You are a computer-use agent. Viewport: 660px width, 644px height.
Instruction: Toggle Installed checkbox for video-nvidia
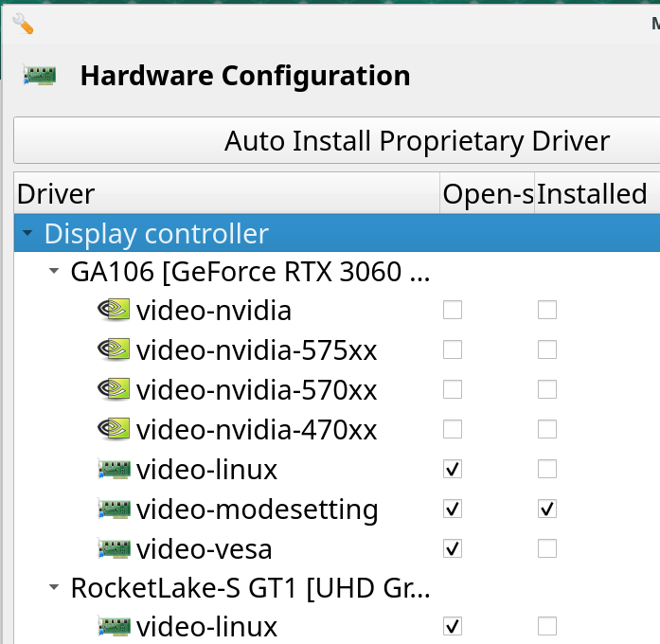click(546, 310)
